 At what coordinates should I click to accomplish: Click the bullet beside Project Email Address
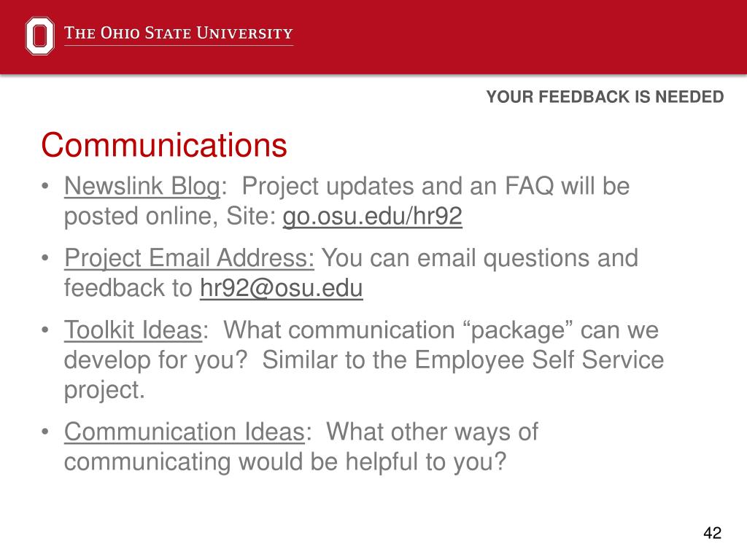[45, 258]
